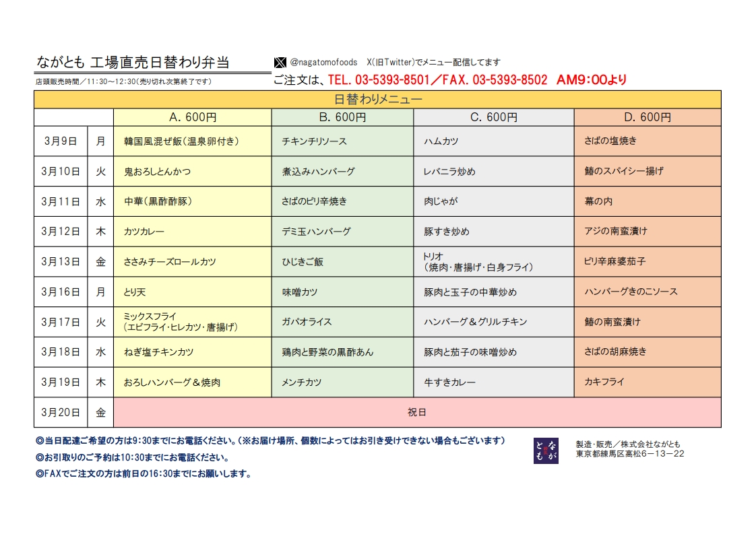Image resolution: width=756 pixels, height=534 pixels.
Task: Click the アジの南蛮漬け cell
Action: point(648,232)
